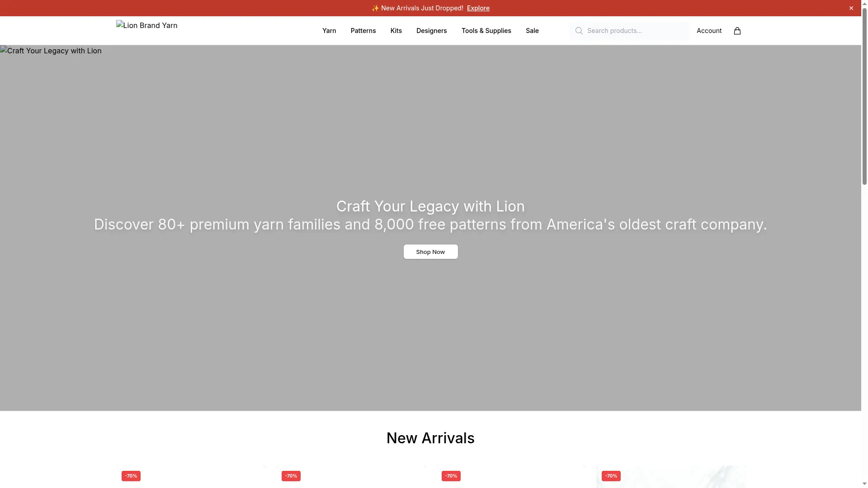Click the Shop Now button
The image size is (868, 488).
pos(430,252)
